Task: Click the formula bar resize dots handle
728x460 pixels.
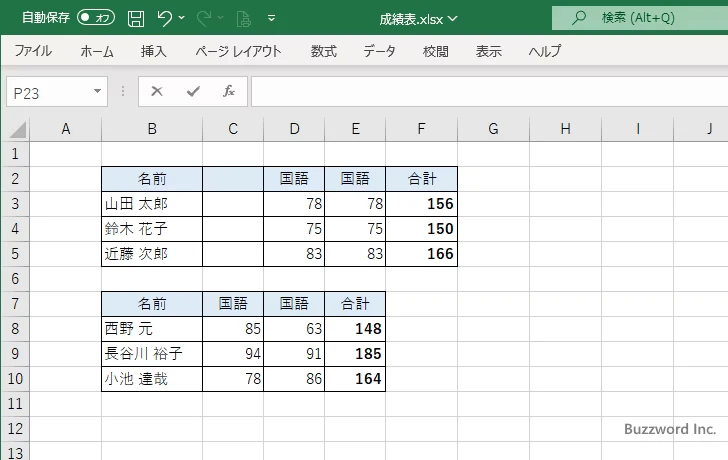Action: tap(123, 91)
